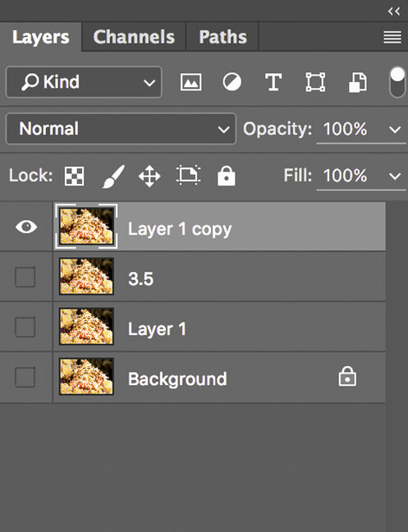Lock transparent pixels checkerboard icon
The height and width of the screenshot is (532, 408).
(74, 176)
